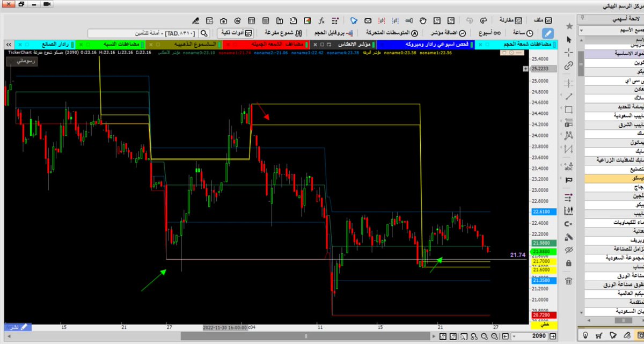
Task: Click the plus expand button on price axis
Action: tap(525, 69)
